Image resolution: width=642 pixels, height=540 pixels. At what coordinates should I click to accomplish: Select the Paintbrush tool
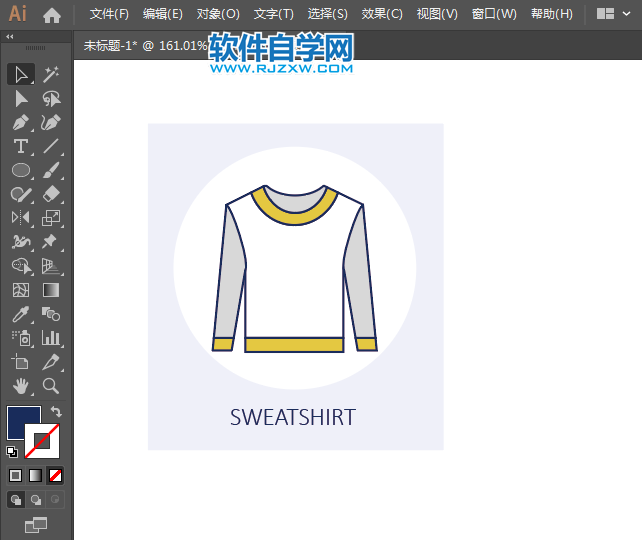51,170
